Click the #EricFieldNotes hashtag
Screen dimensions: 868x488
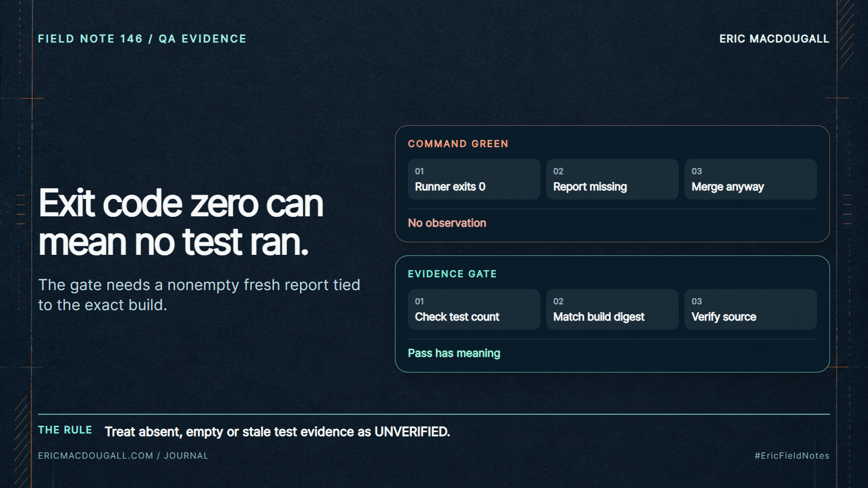point(792,455)
